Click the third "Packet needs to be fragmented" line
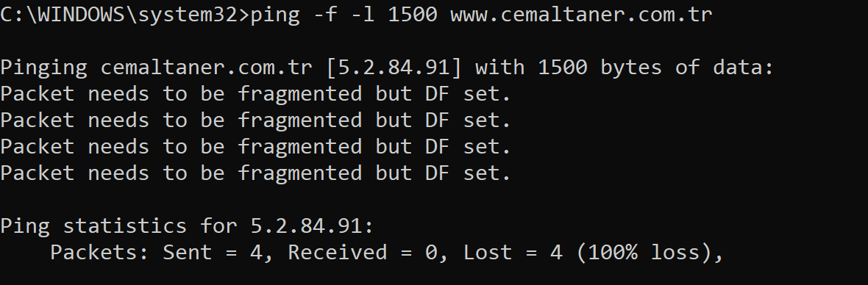 255,148
